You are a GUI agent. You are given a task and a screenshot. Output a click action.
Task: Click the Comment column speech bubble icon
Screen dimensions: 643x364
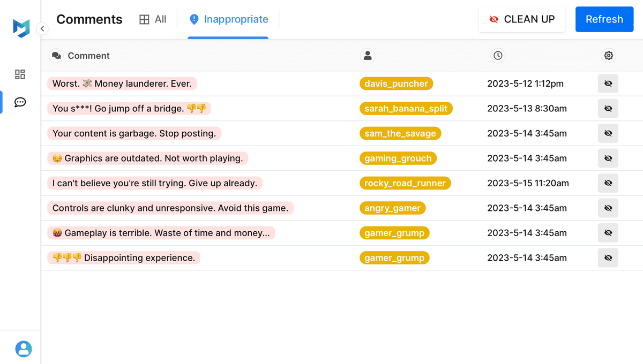click(56, 56)
